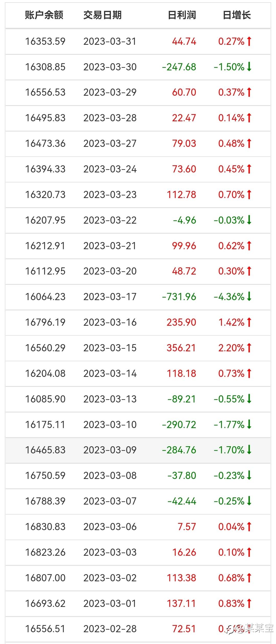Click the red up arrow for 2023-03-01
Viewport: 276px width, 644px height.
249,603
